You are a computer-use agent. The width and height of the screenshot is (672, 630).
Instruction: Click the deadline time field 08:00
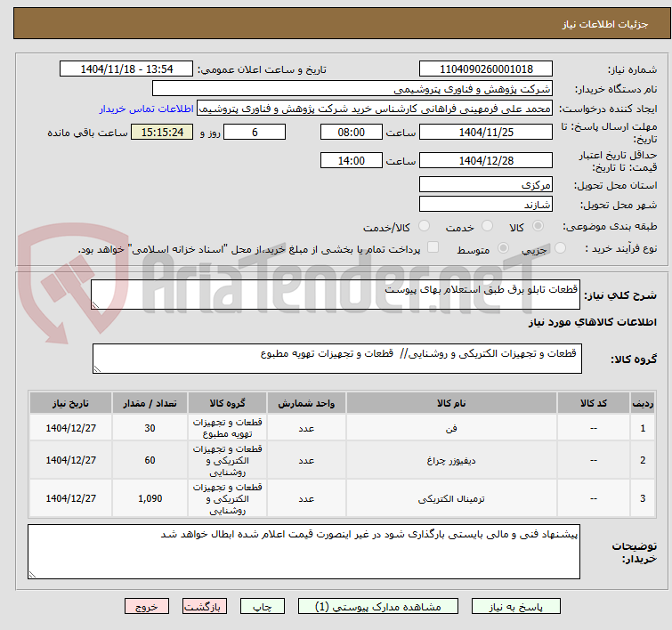pos(351,132)
